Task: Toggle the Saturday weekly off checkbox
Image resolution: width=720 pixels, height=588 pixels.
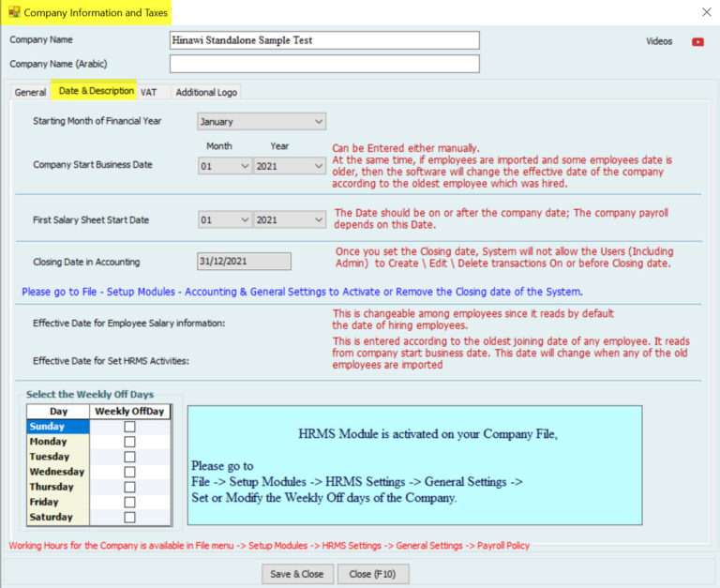Action: click(129, 517)
